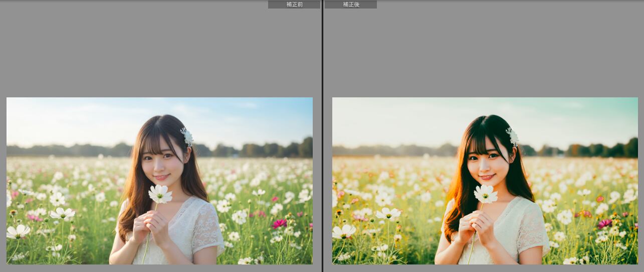The image size is (644, 272).
Task: Click the hair ornament in the 補正後 photo
Action: pos(512,137)
